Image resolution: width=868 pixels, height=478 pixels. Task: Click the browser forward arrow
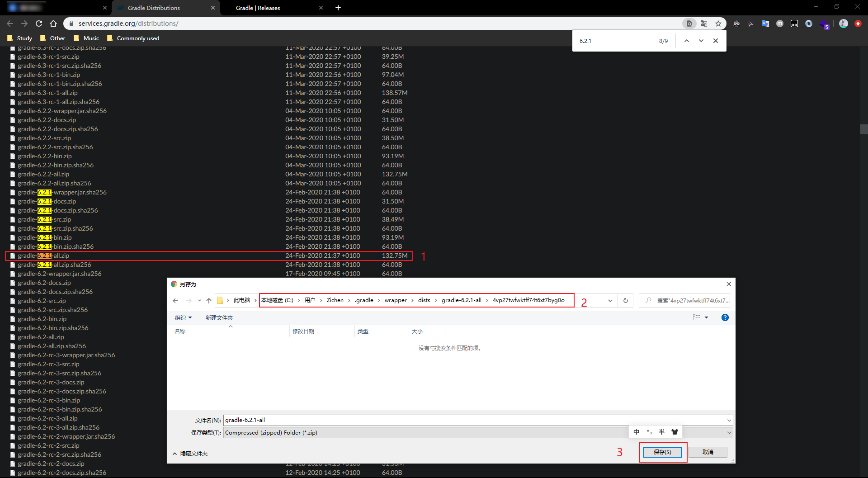pos(24,24)
